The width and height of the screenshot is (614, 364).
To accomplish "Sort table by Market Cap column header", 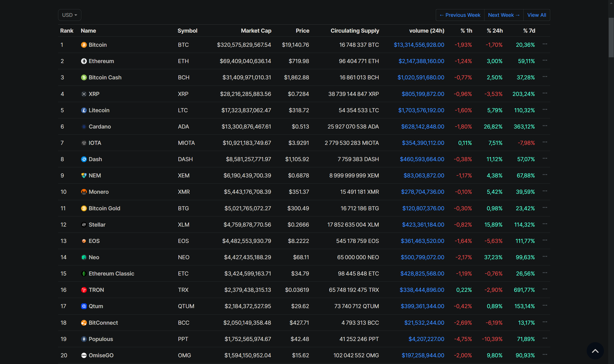I will pos(256,31).
